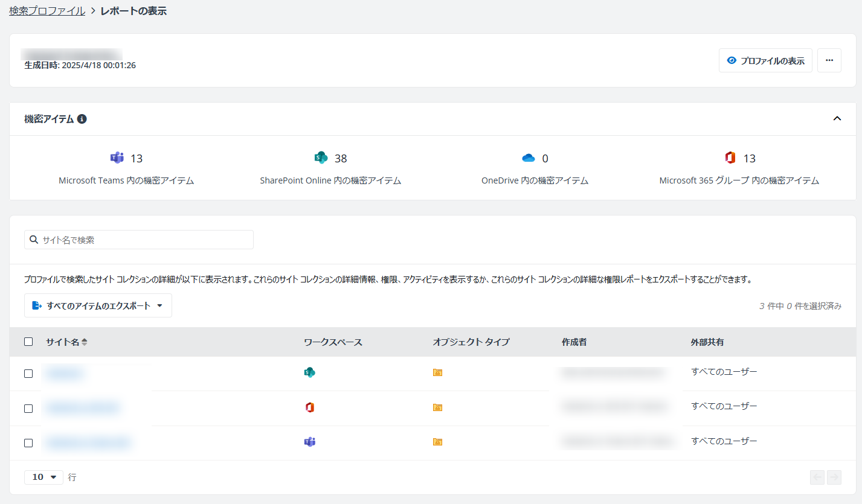Open the site name link in SharePoint row
Viewport: 862px width, 504px height.
[x=65, y=374]
